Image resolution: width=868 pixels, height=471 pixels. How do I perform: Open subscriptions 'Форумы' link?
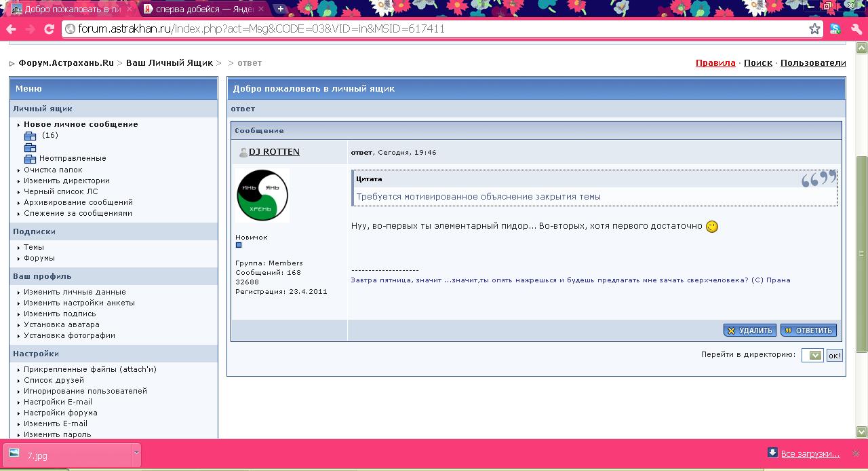point(39,258)
